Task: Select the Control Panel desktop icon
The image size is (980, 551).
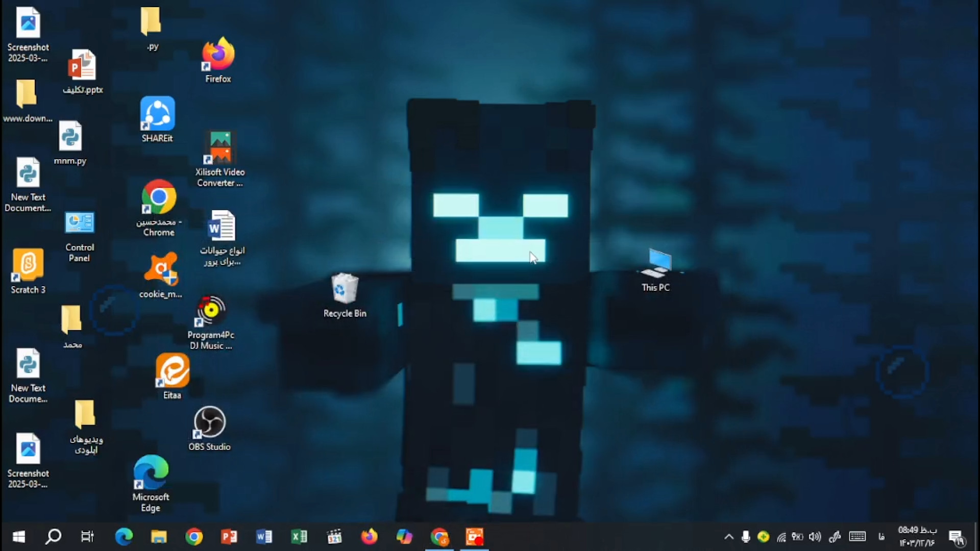Action: [80, 236]
